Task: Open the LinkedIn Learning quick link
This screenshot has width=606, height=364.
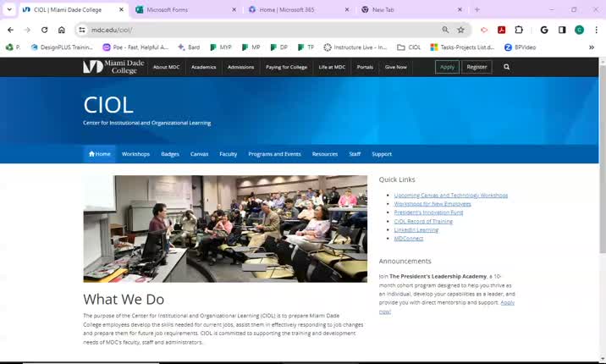Action: 416,229
